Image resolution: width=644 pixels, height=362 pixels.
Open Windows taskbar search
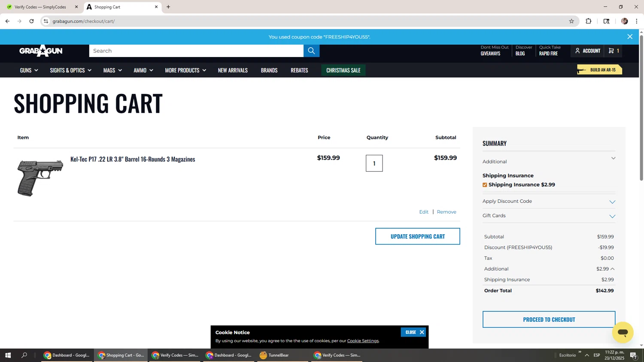tap(24, 355)
